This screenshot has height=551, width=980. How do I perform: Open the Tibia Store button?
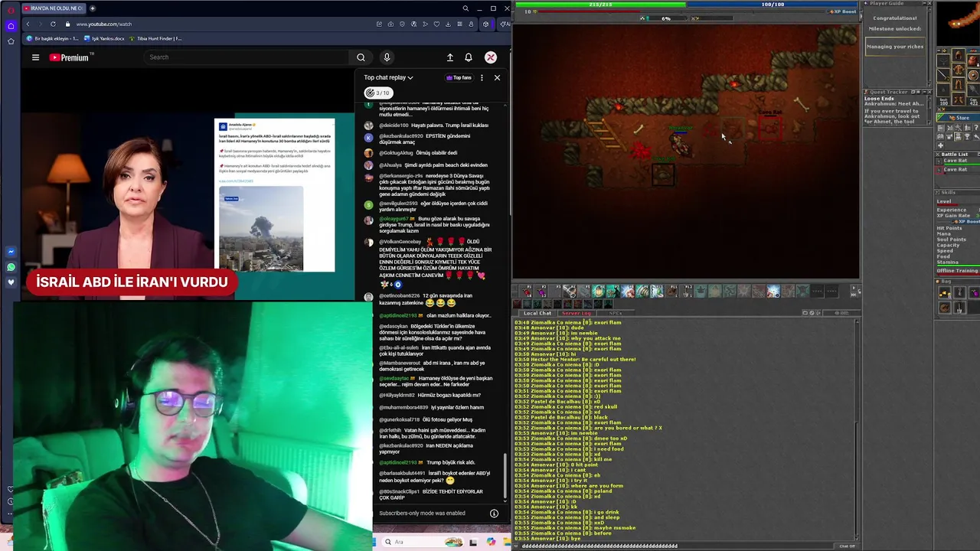(958, 118)
